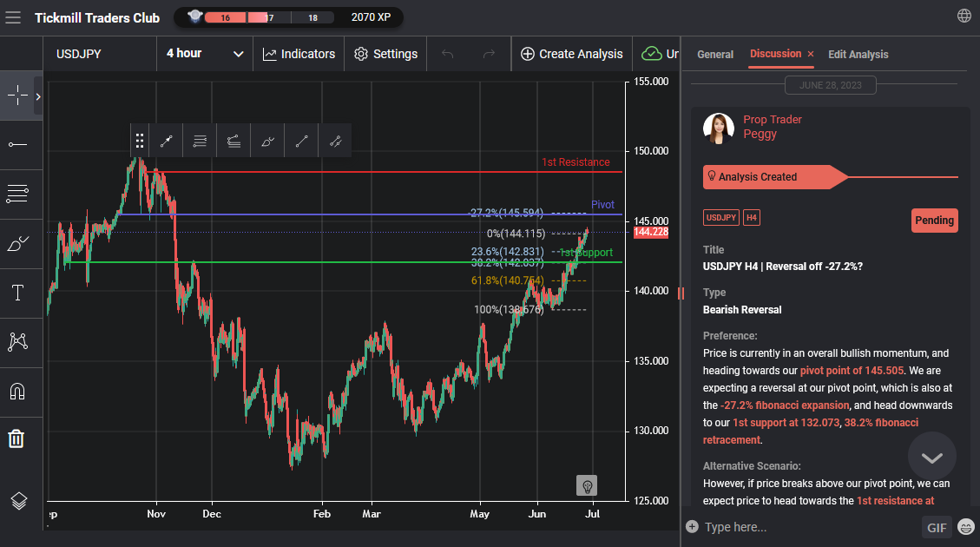The image size is (980, 547).
Task: Click 1st support at 132.073 highlighted text
Action: [786, 423]
